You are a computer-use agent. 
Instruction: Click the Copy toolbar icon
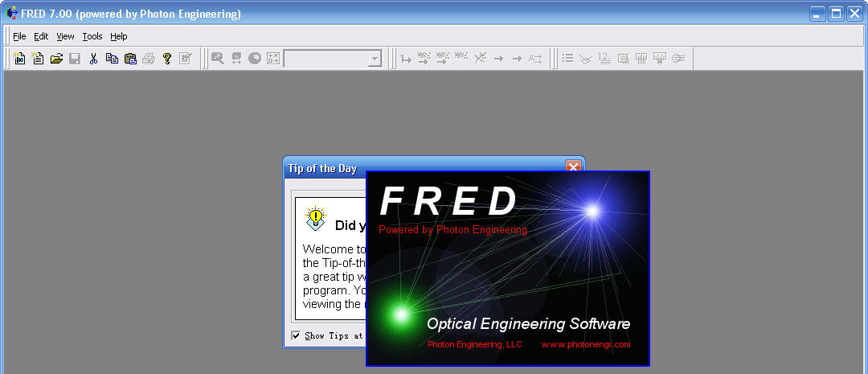click(112, 58)
